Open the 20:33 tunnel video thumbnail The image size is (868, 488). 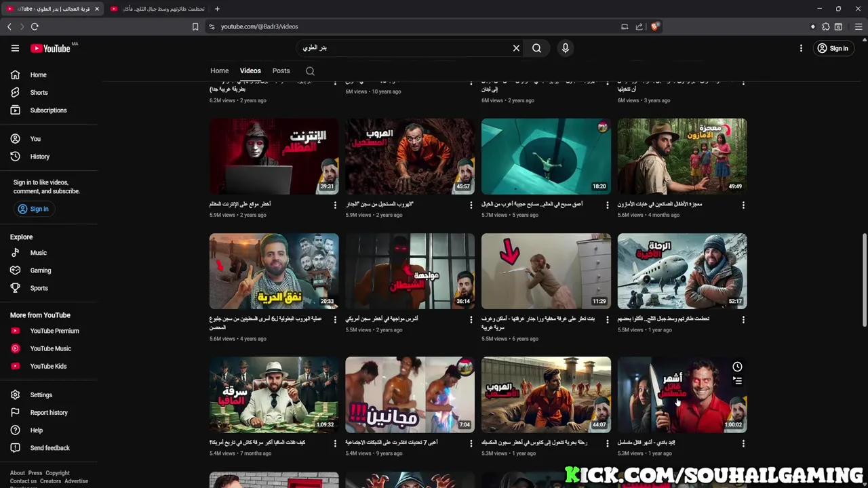pos(274,271)
